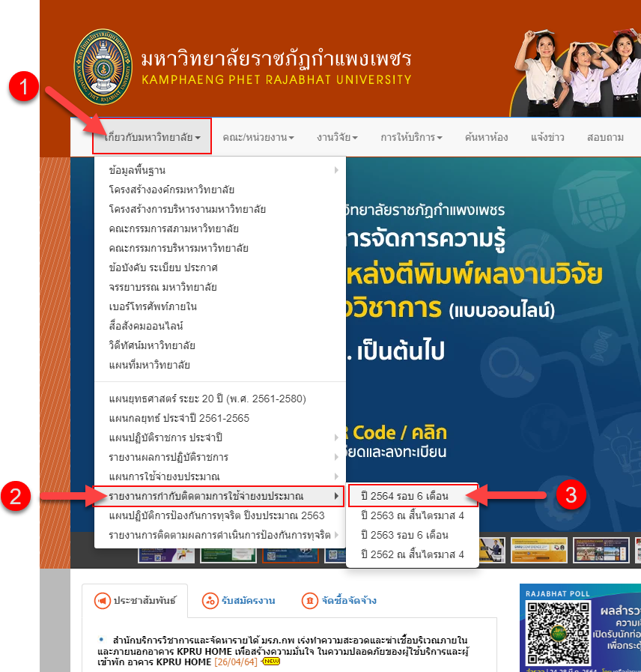Select แผนกลยุทธ์ ประจำปี 2561-2565
The image size is (641, 672).
tap(220, 418)
